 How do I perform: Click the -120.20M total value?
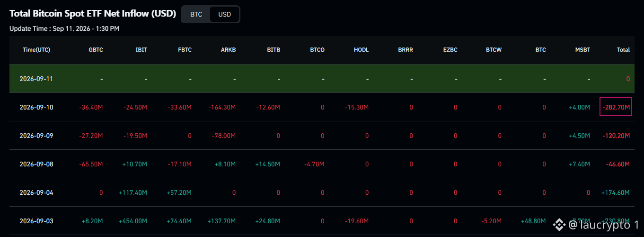click(x=616, y=136)
